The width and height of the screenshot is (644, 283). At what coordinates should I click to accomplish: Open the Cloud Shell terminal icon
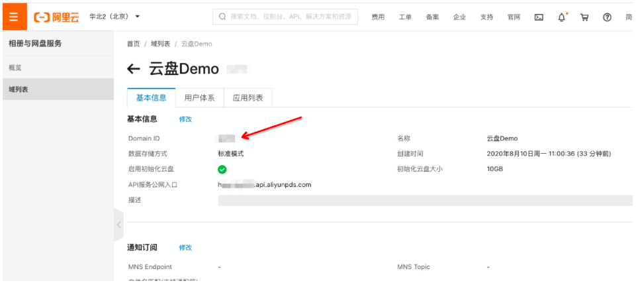click(539, 17)
